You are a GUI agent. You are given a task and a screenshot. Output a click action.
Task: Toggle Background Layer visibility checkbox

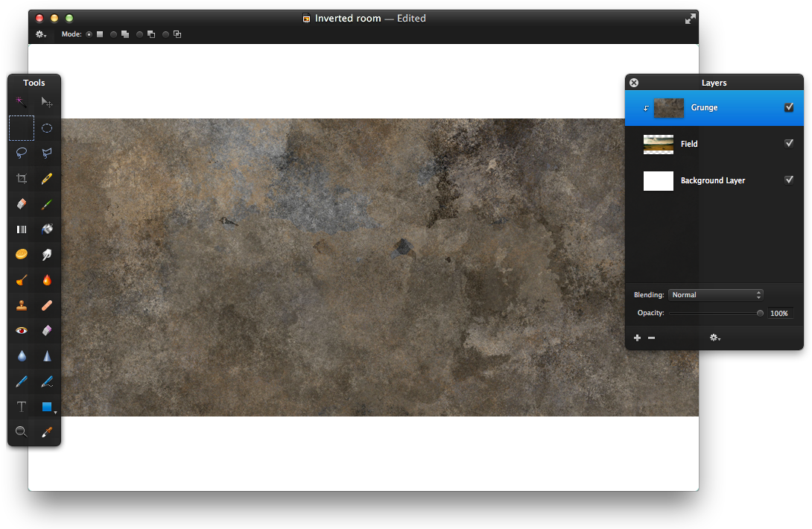(x=789, y=180)
